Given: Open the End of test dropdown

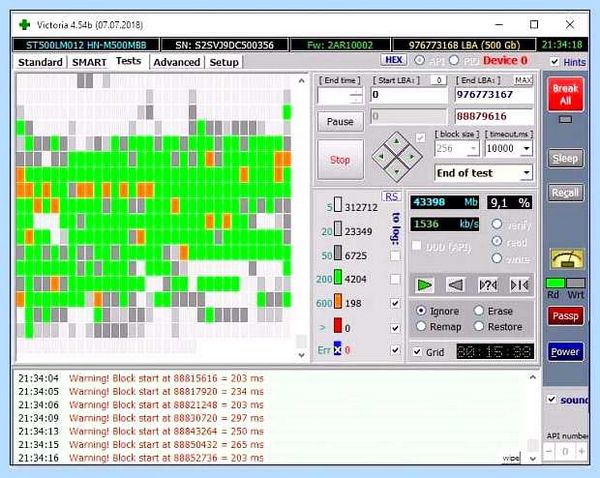Looking at the screenshot, I should [x=527, y=173].
